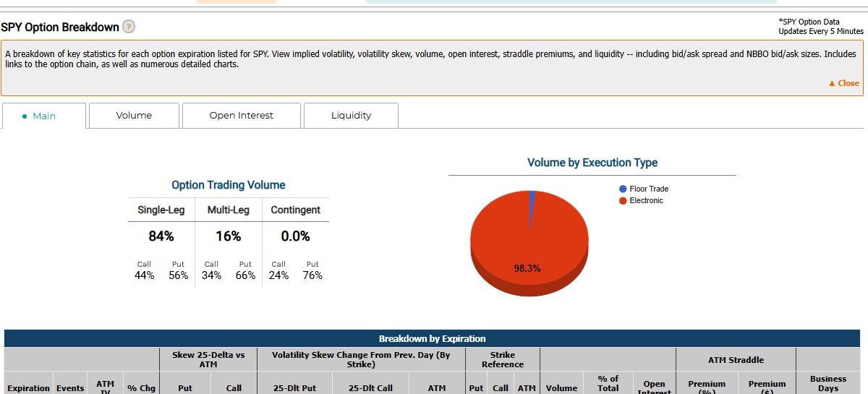Click the Contingent 0.0% value
This screenshot has width=868, height=394.
[295, 236]
